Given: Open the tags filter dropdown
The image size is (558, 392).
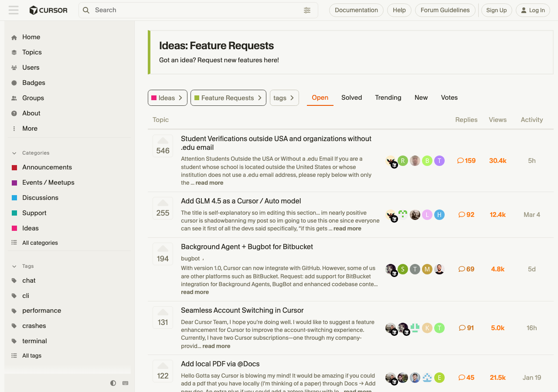Looking at the screenshot, I should pos(284,98).
